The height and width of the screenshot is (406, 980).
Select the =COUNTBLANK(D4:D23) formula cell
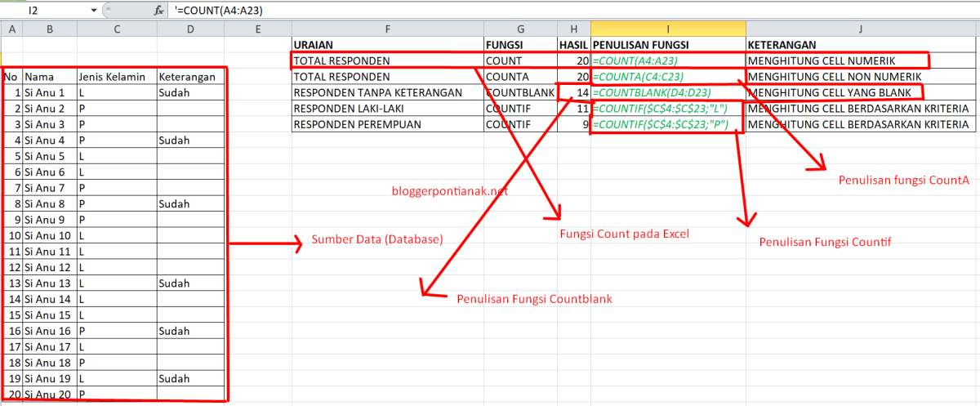(667, 92)
